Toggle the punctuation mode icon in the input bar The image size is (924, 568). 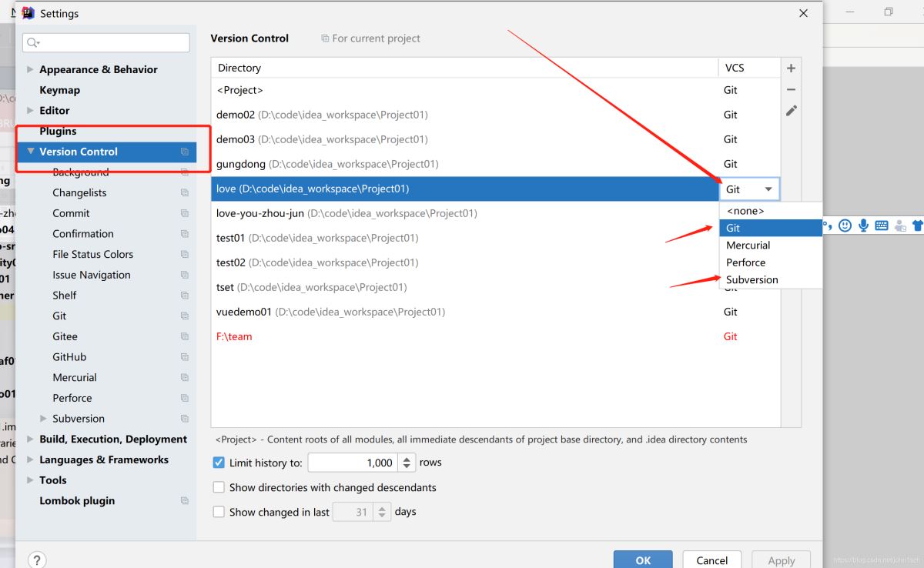pyautogui.click(x=828, y=226)
